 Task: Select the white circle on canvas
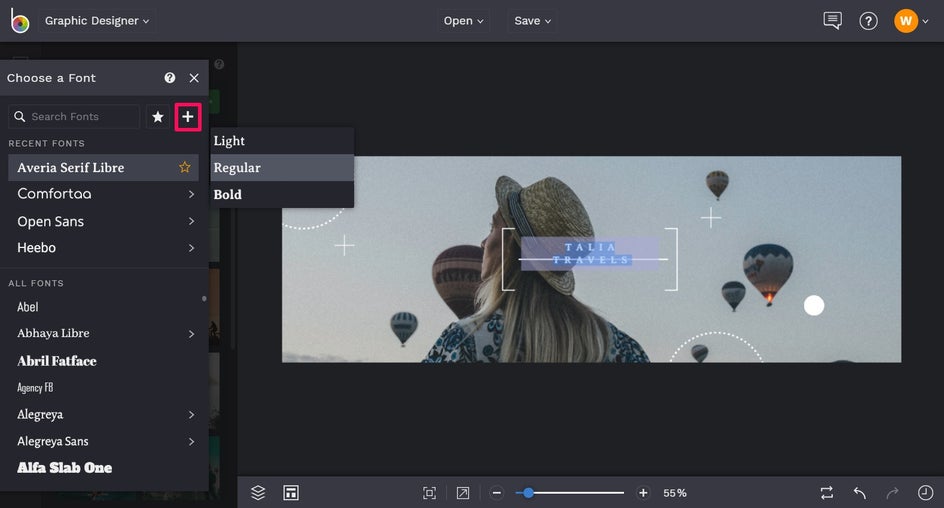click(x=814, y=305)
